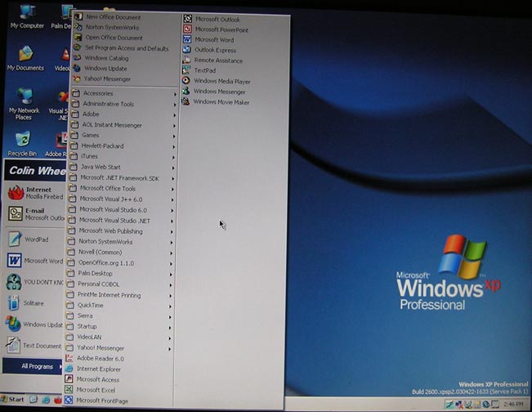Launch Microsoft Excel
Viewport: 532px width, 412px height.
point(90,390)
